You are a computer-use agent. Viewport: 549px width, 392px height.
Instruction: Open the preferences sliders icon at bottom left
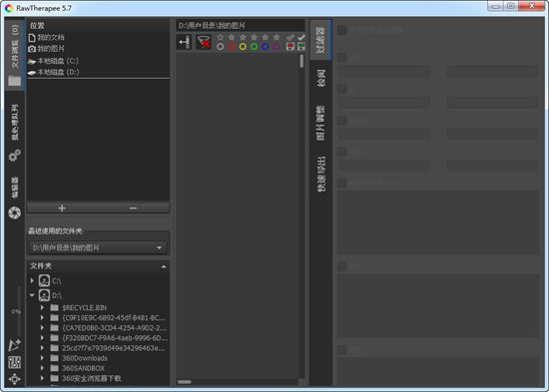[x=14, y=362]
